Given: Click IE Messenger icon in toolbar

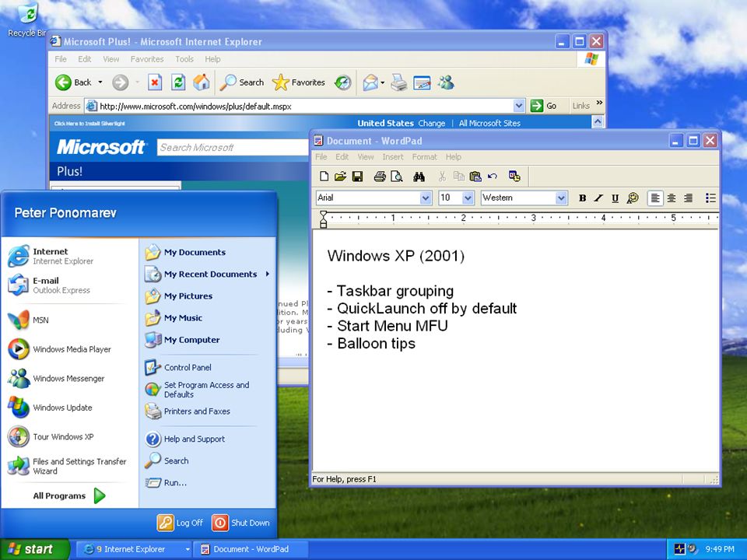Looking at the screenshot, I should pos(446,82).
